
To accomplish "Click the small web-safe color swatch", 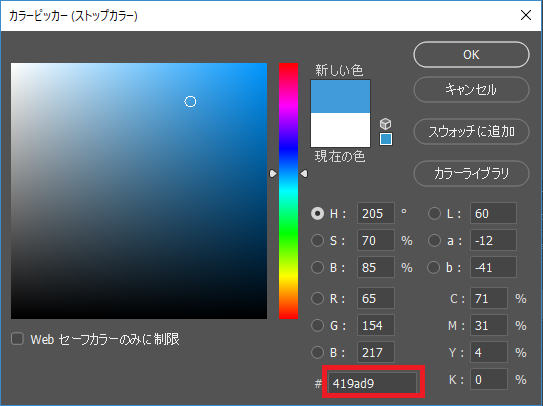I will [386, 139].
